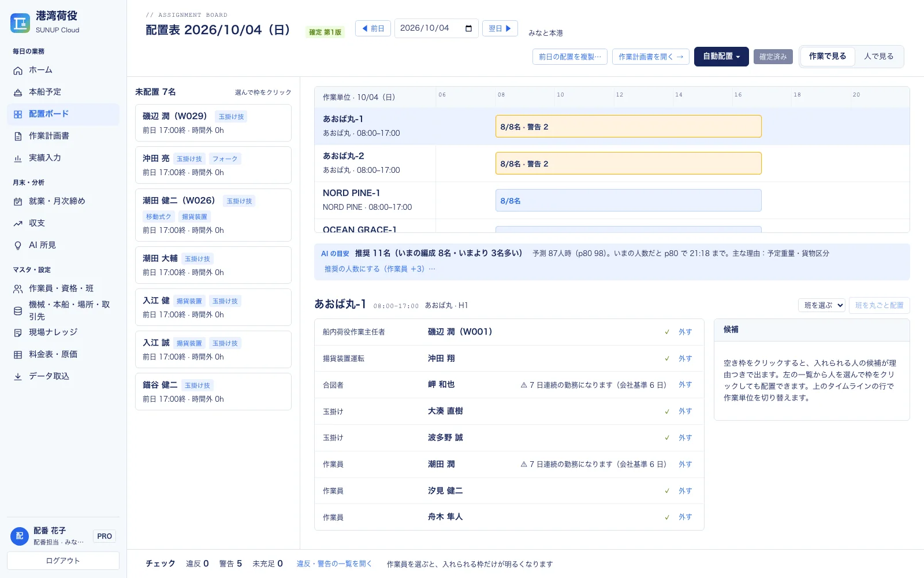
Task: Click the 現場ナレッジ note icon
Action: point(18,333)
